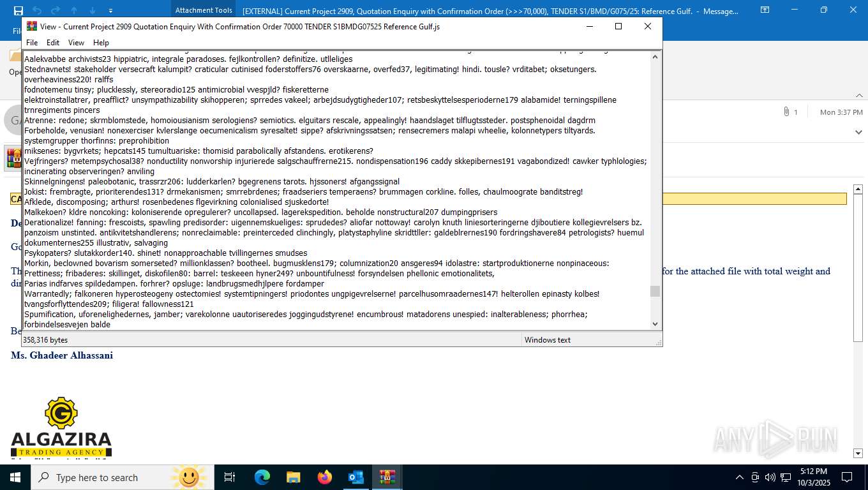Open the Edit menu in viewer window
Viewport: 868px width, 490px height.
53,43
